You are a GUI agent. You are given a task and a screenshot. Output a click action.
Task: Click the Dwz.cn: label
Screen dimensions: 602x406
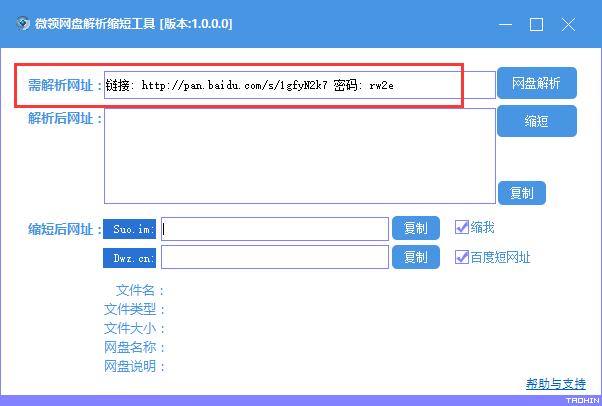click(129, 258)
